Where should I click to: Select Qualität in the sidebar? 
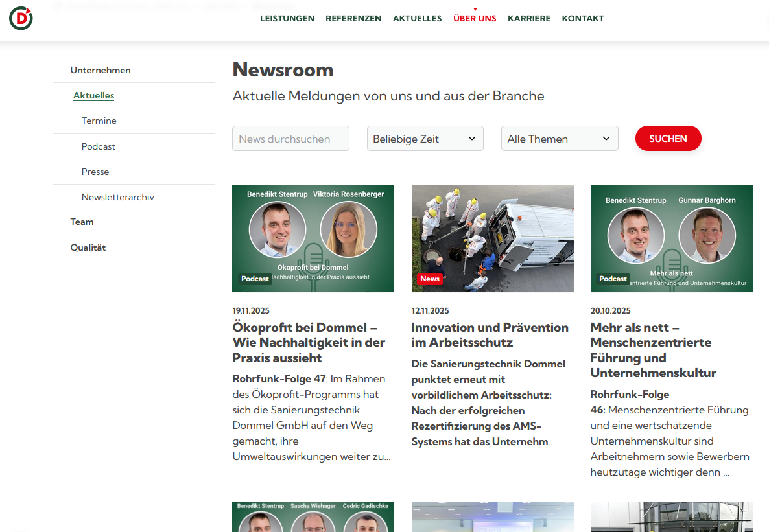point(88,248)
